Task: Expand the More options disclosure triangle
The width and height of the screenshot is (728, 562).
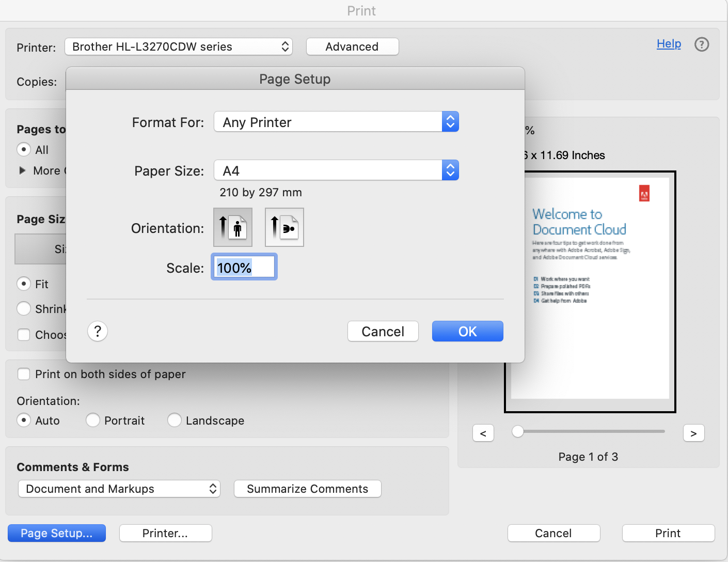Action: point(22,170)
